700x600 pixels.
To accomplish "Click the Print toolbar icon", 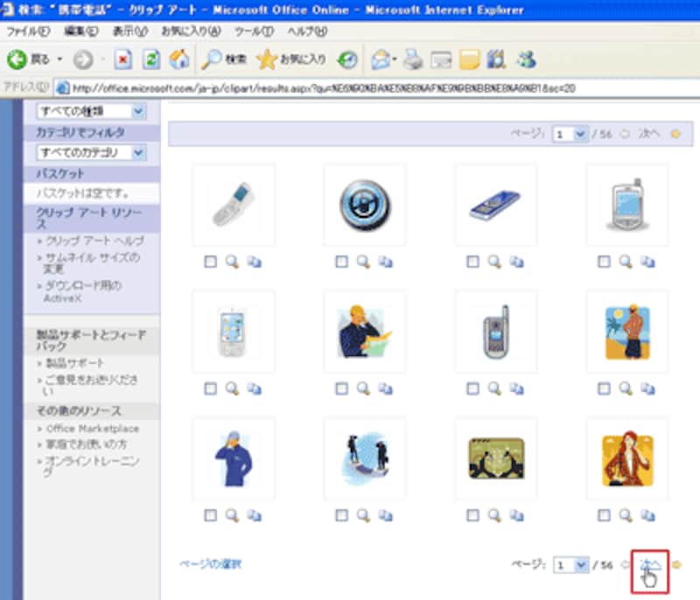I will [x=414, y=59].
